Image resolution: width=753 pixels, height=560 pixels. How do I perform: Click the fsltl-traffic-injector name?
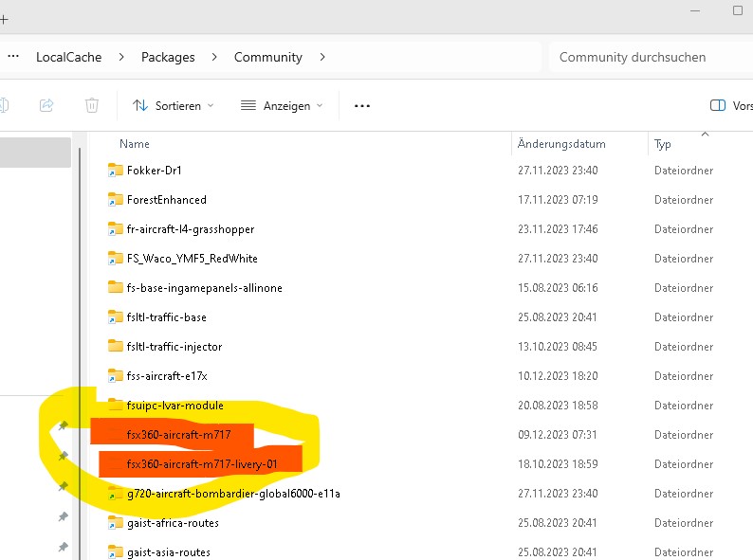click(x=174, y=347)
